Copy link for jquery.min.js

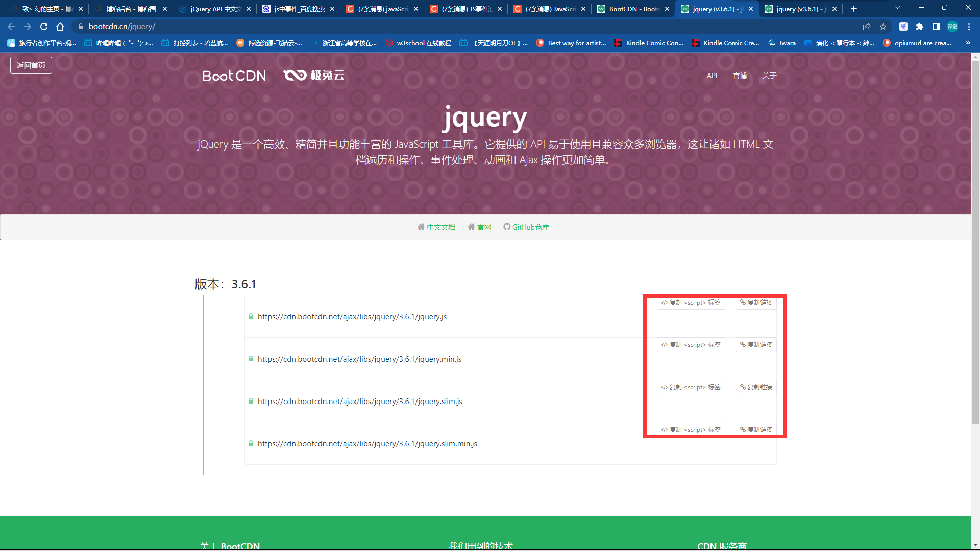click(x=756, y=345)
